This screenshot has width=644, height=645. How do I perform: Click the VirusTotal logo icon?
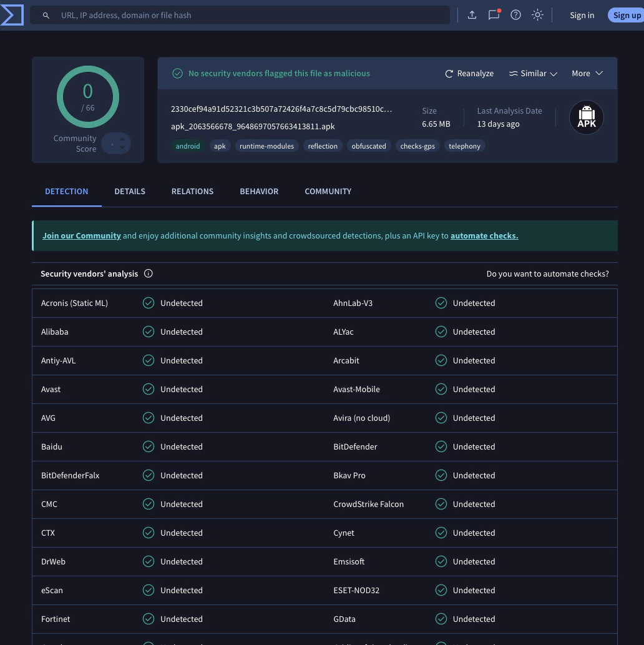tap(12, 15)
